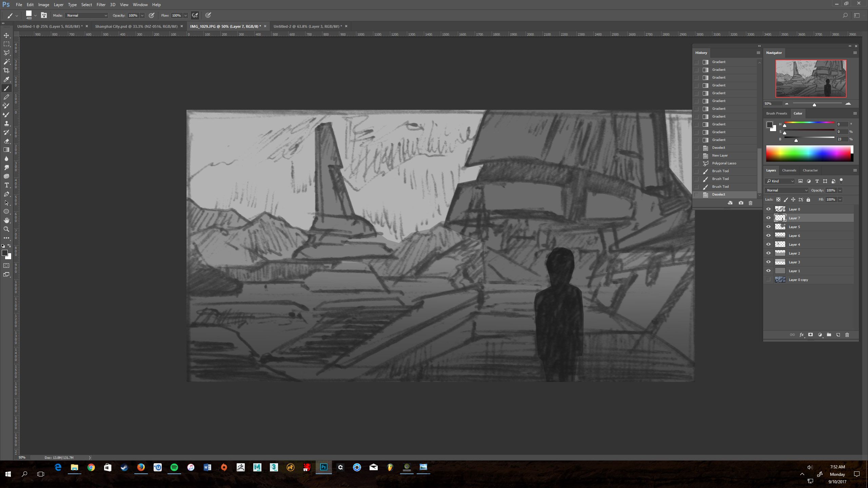Create new snapshot in History panel

pyautogui.click(x=741, y=203)
